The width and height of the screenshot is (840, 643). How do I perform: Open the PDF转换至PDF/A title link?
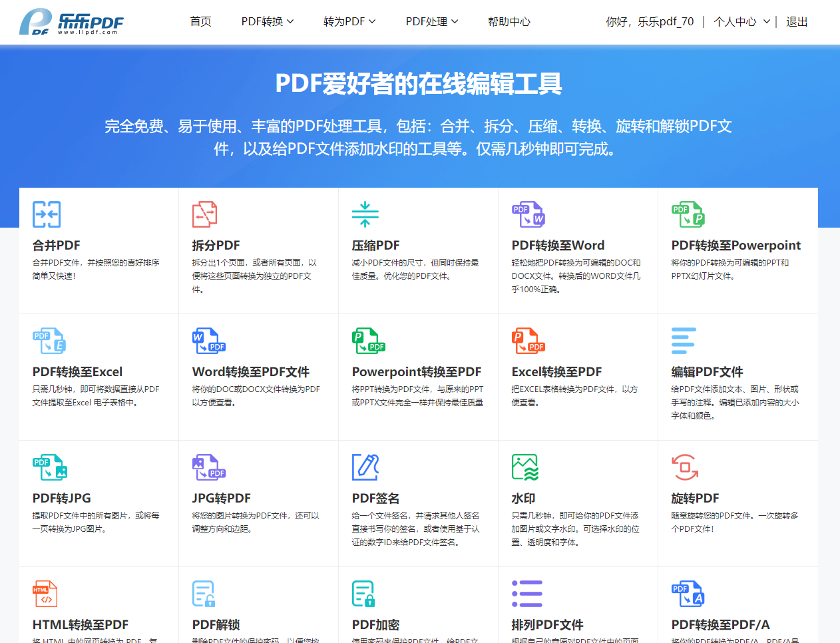coord(721,624)
